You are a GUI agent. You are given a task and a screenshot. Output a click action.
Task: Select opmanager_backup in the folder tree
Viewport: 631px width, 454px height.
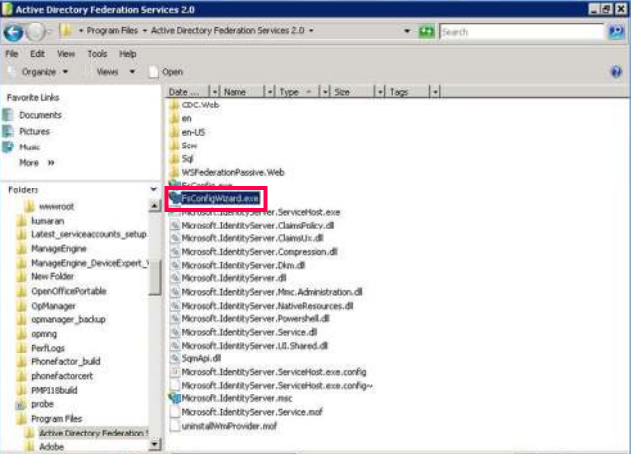click(68, 320)
